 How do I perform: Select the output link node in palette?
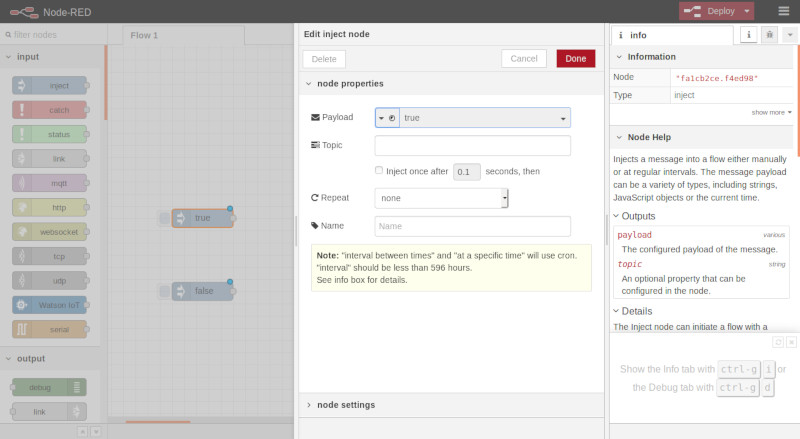(49, 411)
